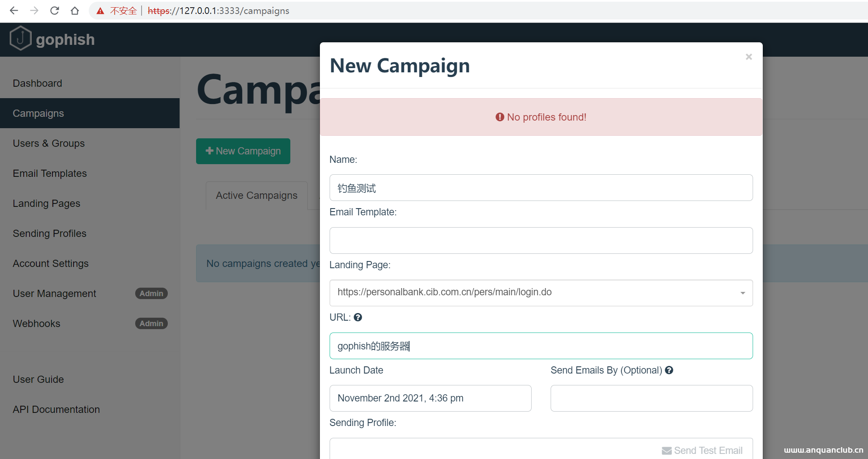Click the gophish logo icon

click(20, 38)
